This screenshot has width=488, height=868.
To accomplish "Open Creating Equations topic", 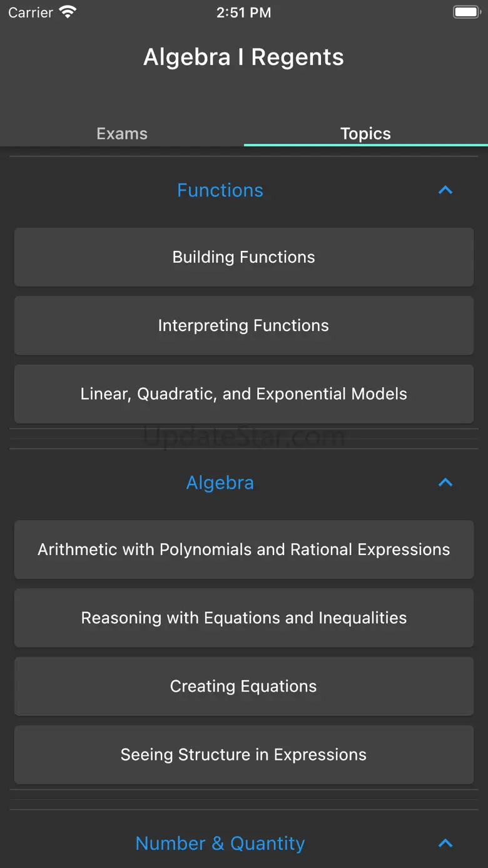I will [x=244, y=687].
